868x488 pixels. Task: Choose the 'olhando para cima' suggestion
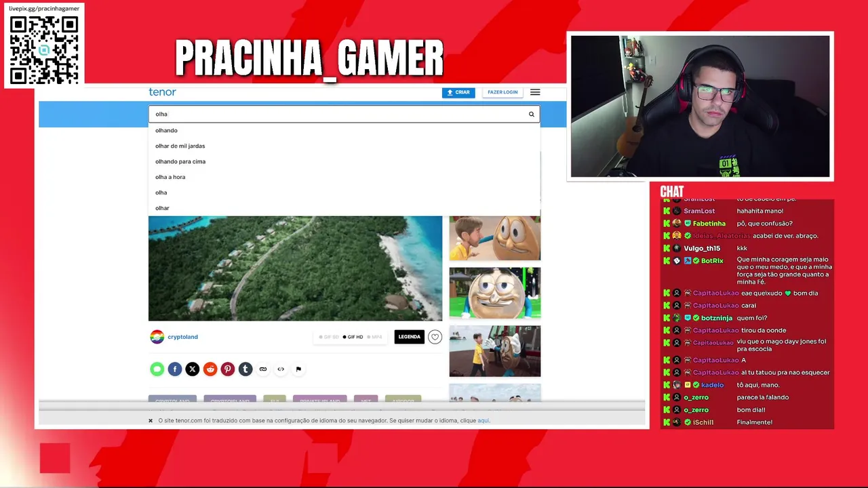[344, 161]
